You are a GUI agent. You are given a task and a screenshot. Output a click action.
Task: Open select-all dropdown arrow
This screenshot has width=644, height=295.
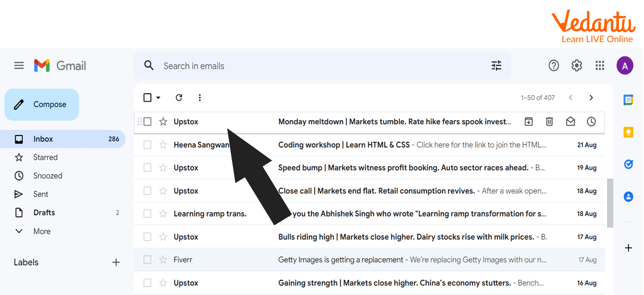(x=158, y=97)
